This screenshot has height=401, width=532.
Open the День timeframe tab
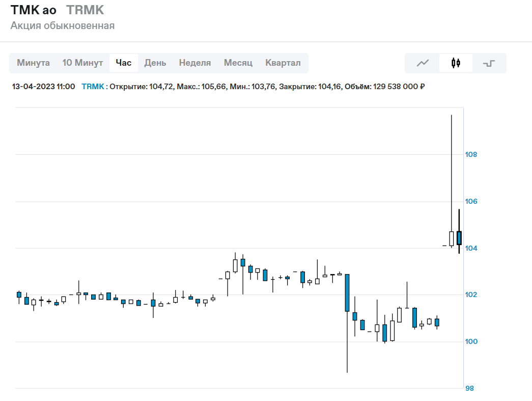point(155,63)
